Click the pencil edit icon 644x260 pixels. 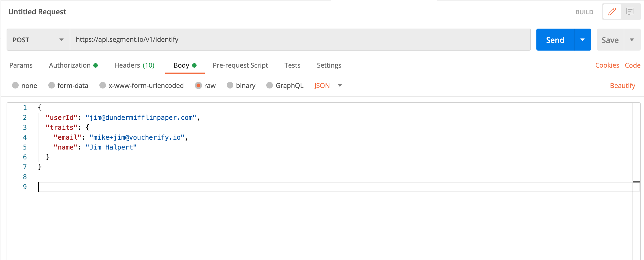(x=612, y=12)
